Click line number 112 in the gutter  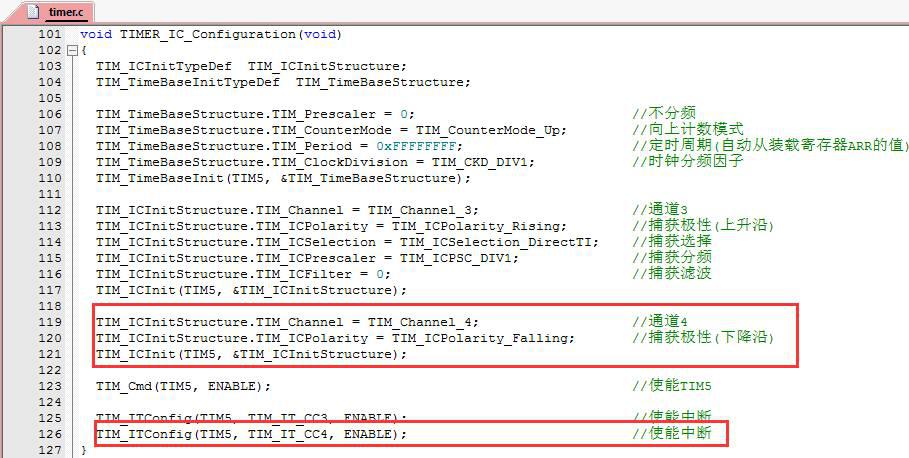click(50, 210)
